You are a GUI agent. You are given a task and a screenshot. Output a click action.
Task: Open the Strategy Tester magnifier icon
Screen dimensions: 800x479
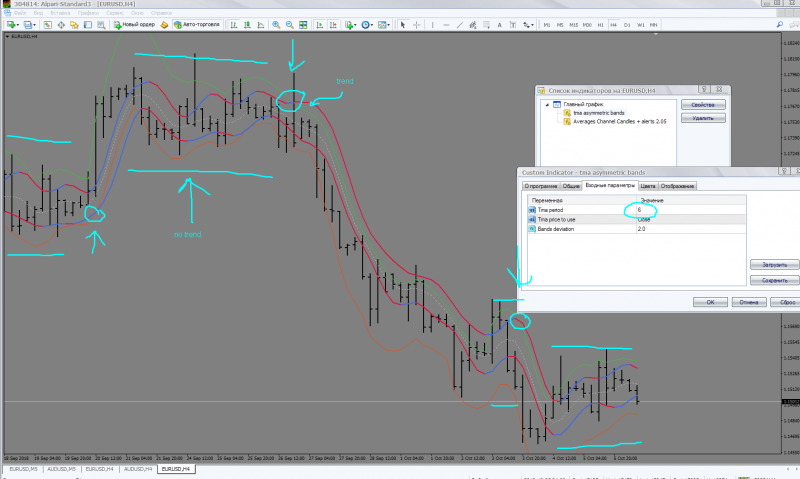[101, 24]
